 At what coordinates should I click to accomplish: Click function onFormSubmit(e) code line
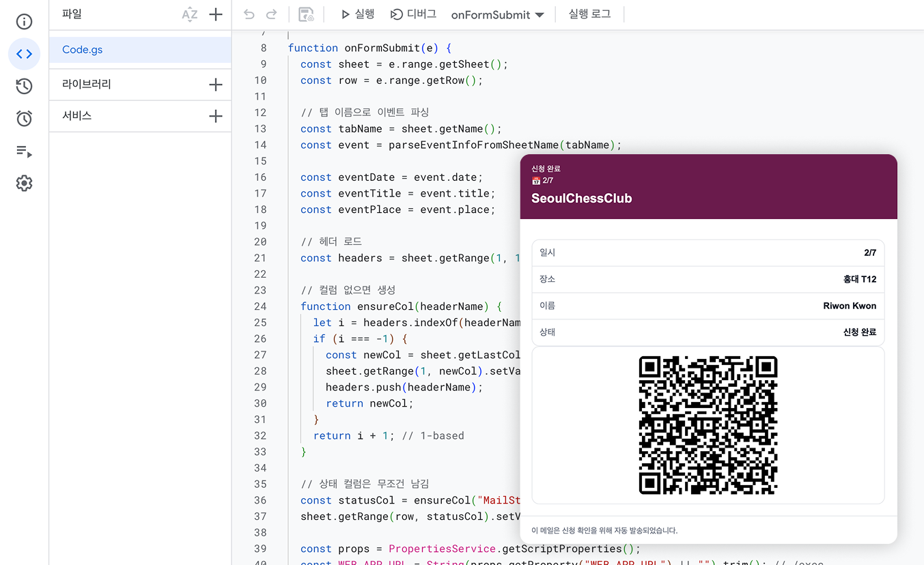pyautogui.click(x=369, y=48)
